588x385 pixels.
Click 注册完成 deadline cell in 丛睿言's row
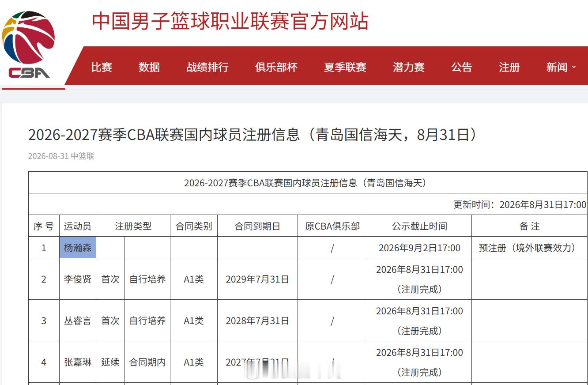(419, 321)
